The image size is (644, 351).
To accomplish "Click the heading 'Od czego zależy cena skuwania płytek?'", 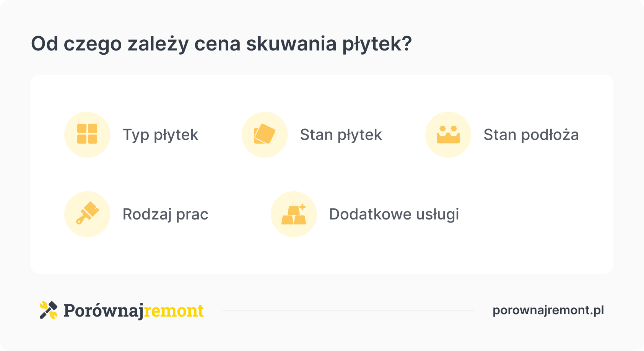I will [221, 44].
